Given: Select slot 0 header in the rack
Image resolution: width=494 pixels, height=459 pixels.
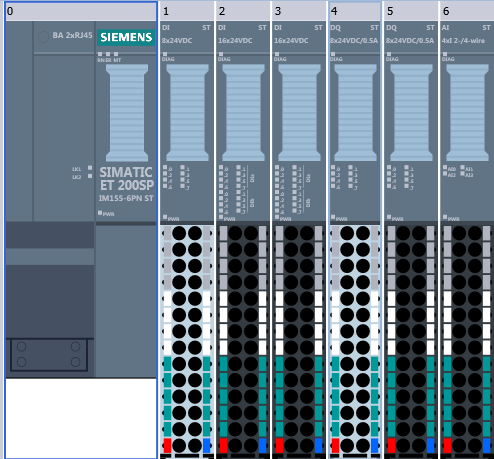Looking at the screenshot, I should point(81,11).
